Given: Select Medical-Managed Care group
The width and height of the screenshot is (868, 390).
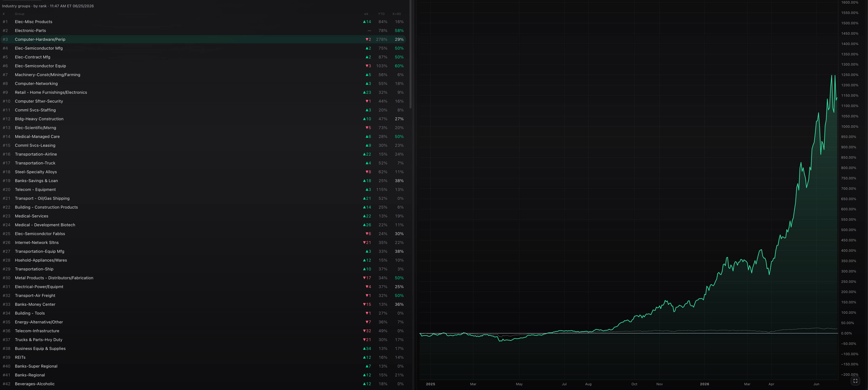Looking at the screenshot, I should coord(203,136).
